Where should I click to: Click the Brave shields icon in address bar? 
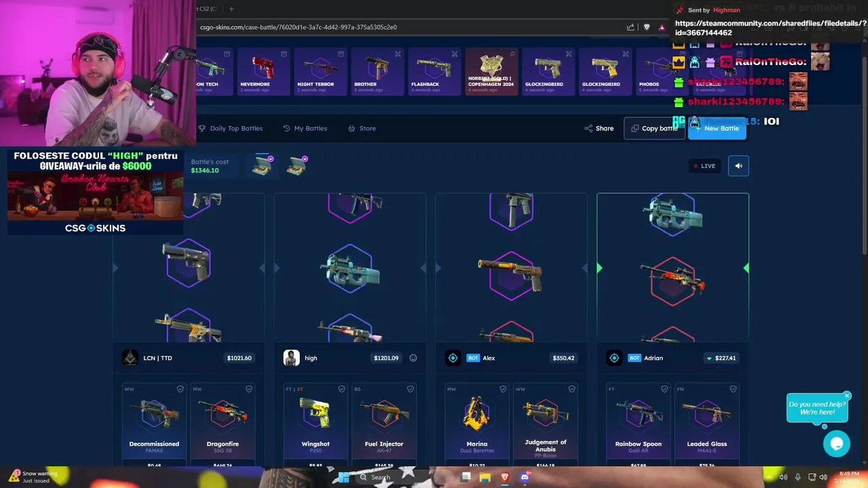click(647, 27)
